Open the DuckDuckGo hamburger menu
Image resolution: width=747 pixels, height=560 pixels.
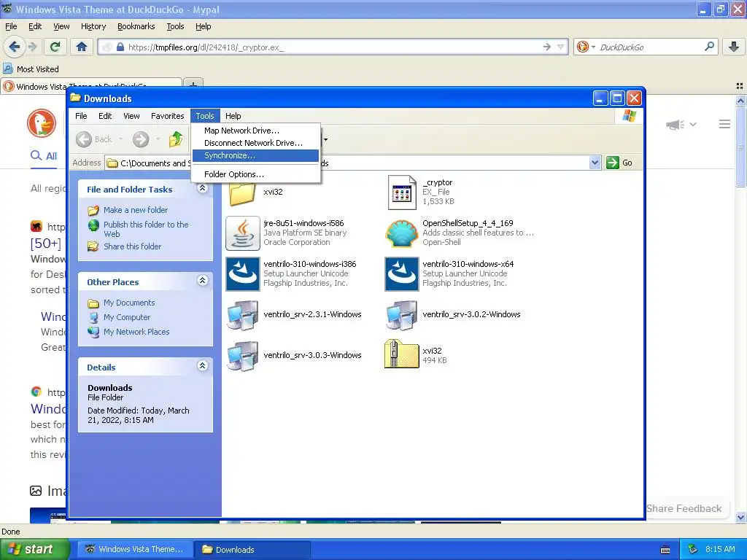[x=724, y=124]
